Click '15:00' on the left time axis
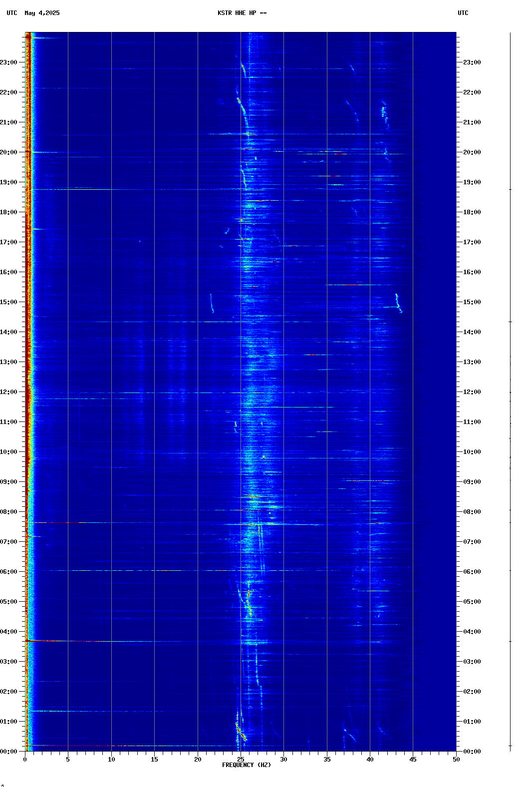 pos(8,302)
